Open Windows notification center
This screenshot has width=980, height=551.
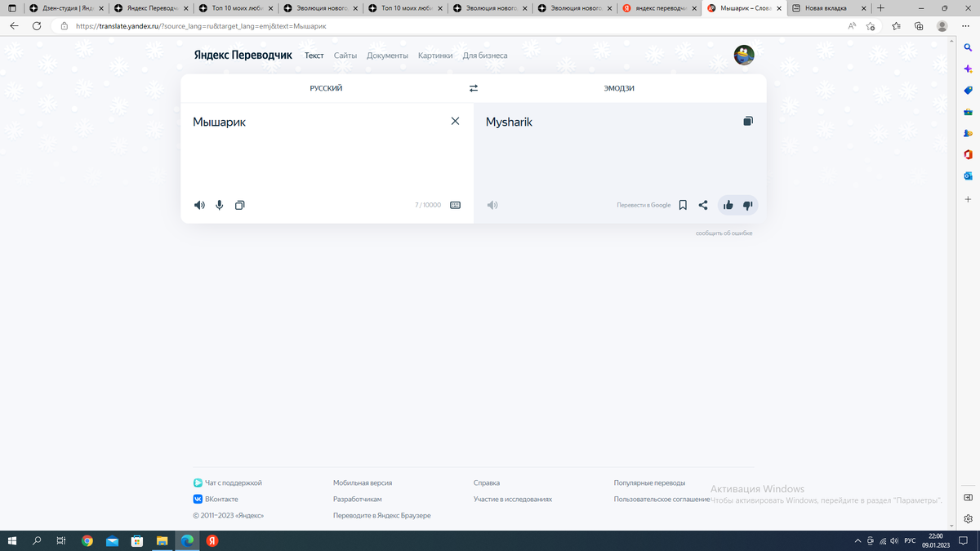click(x=963, y=540)
